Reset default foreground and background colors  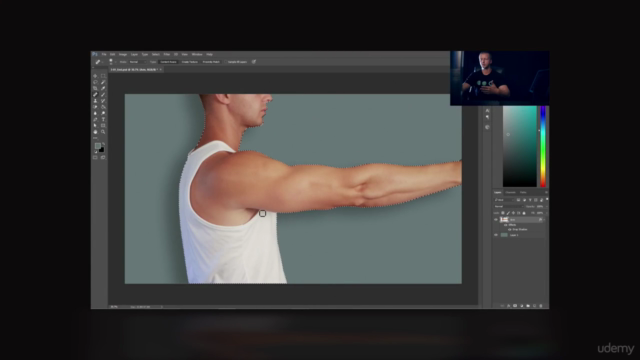tap(96, 152)
